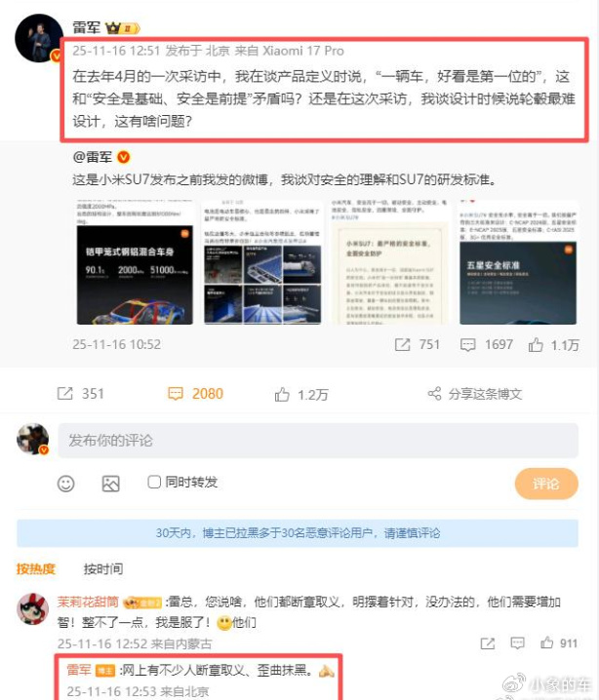The width and height of the screenshot is (599, 700).
Task: Submit with the orange 评论 button
Action: 546,484
